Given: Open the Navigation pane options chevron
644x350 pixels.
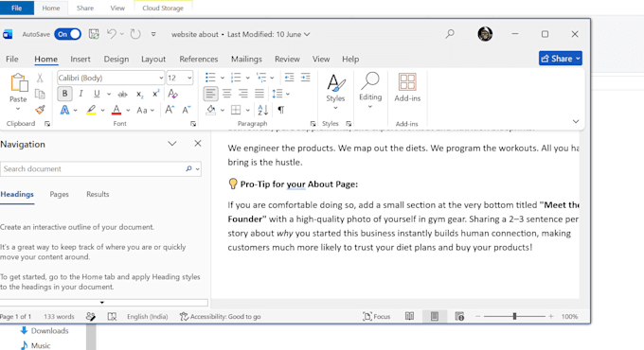Looking at the screenshot, I should click(x=172, y=144).
